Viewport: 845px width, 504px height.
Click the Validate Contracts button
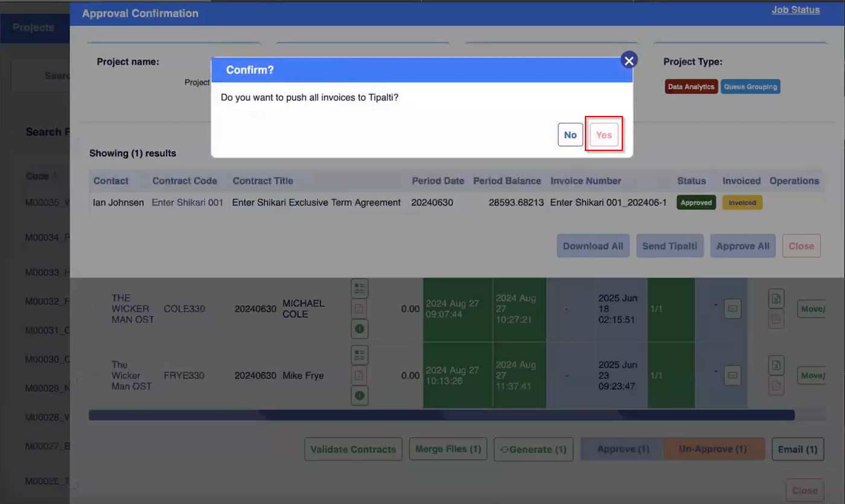click(x=353, y=450)
